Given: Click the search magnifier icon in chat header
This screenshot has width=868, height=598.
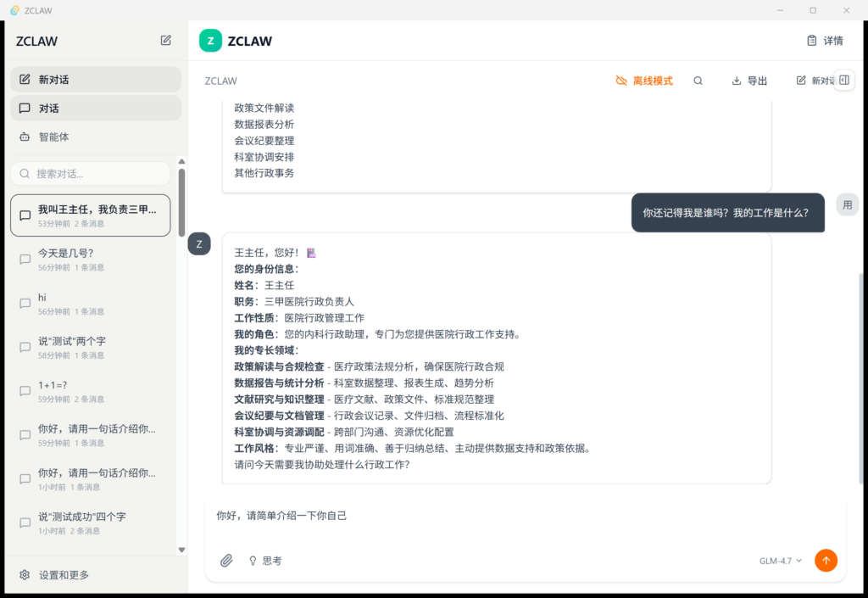Looking at the screenshot, I should (698, 81).
